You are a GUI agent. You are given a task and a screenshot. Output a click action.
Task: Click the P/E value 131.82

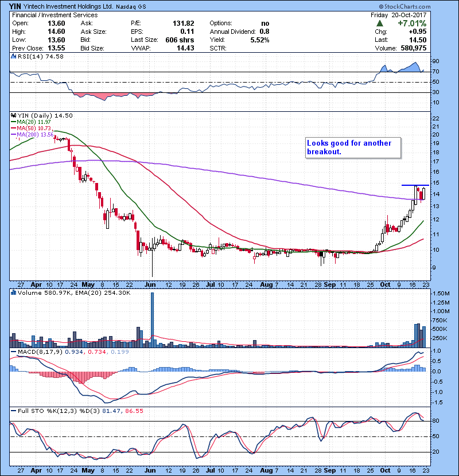coord(184,24)
